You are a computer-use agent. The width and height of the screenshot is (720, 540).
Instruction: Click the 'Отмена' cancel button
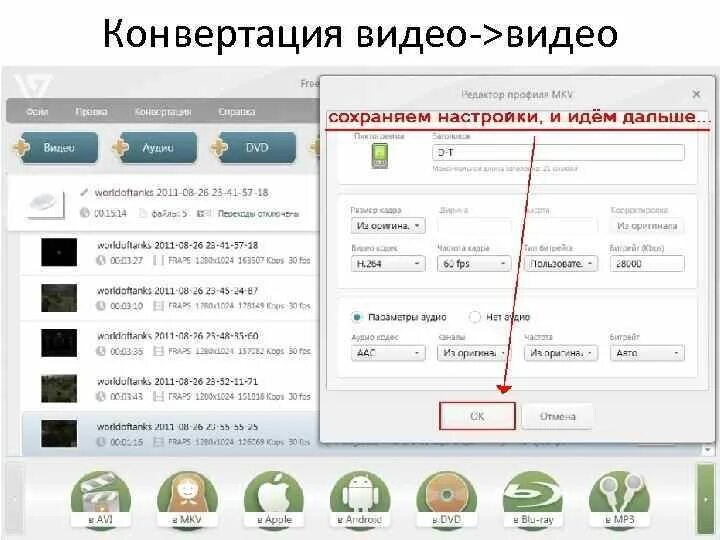coord(557,416)
